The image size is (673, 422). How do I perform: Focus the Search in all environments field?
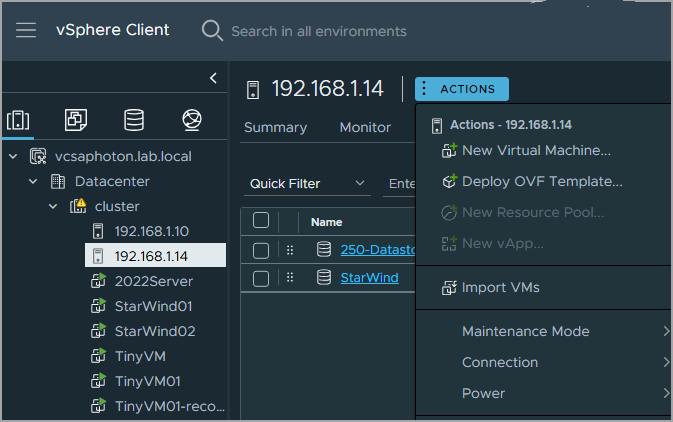point(318,31)
